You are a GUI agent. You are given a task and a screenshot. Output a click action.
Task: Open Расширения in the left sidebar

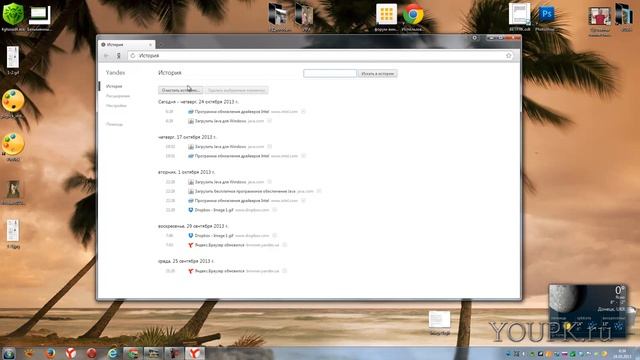[x=118, y=96]
